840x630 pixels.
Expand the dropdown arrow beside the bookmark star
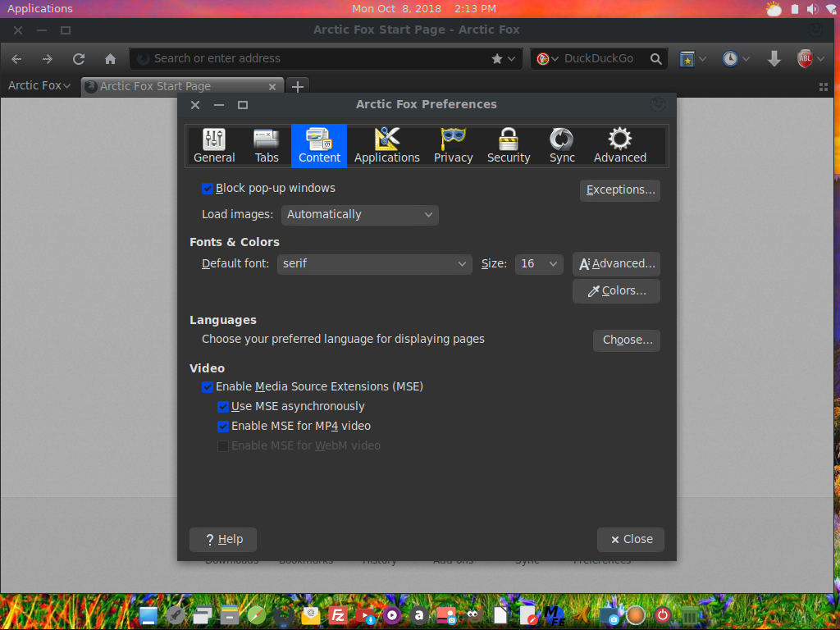point(512,59)
